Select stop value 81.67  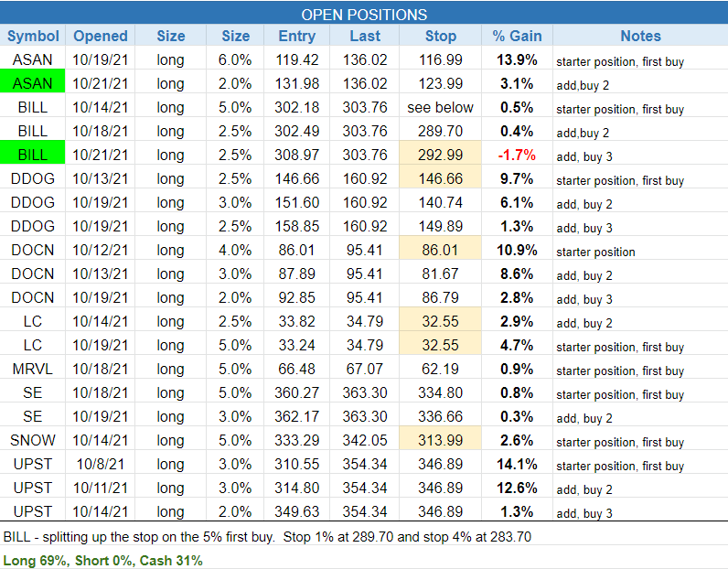pyautogui.click(x=440, y=274)
